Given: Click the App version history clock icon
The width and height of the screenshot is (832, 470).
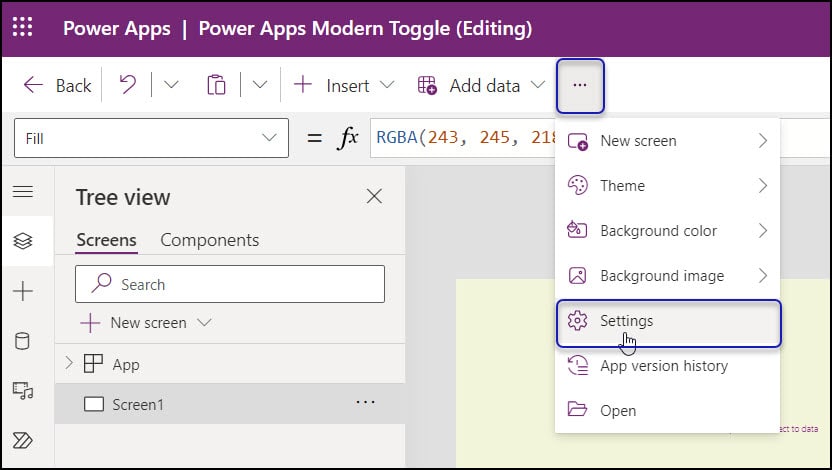Looking at the screenshot, I should coord(577,365).
